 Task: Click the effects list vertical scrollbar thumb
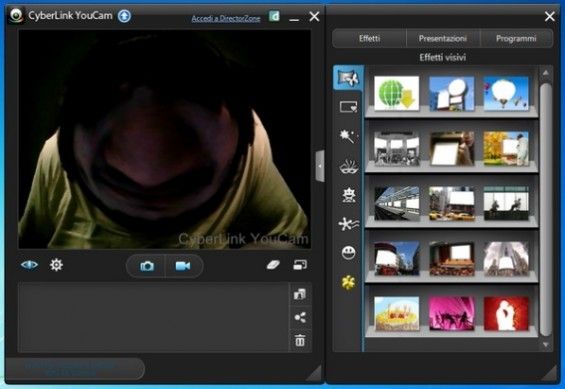pos(546,210)
